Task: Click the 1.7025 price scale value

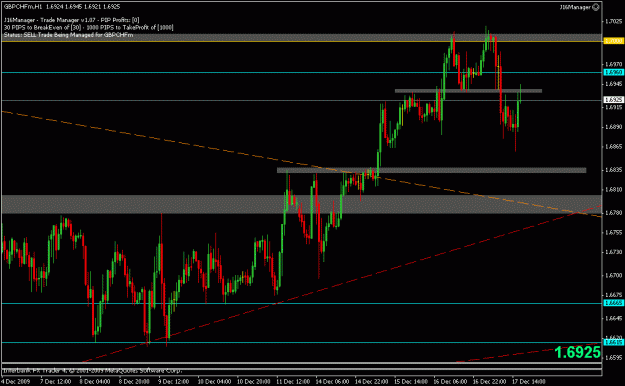Action: point(614,21)
